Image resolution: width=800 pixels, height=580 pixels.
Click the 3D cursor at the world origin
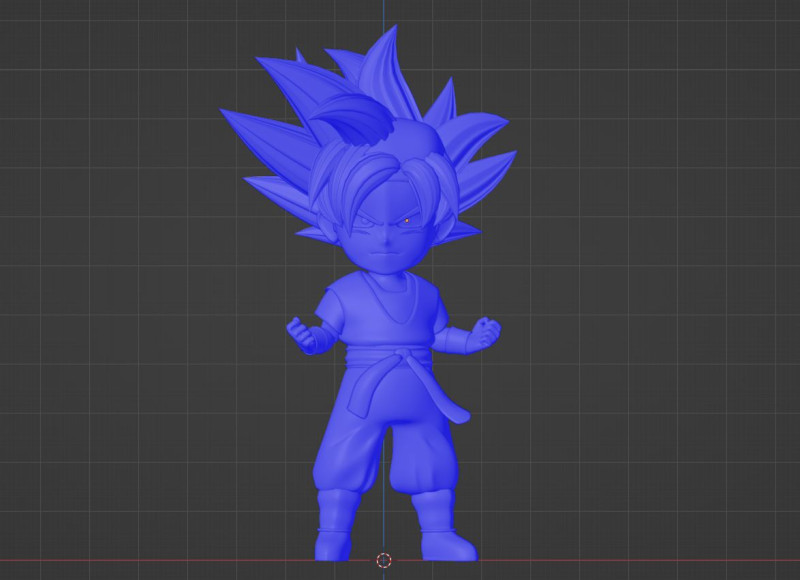[x=383, y=559]
